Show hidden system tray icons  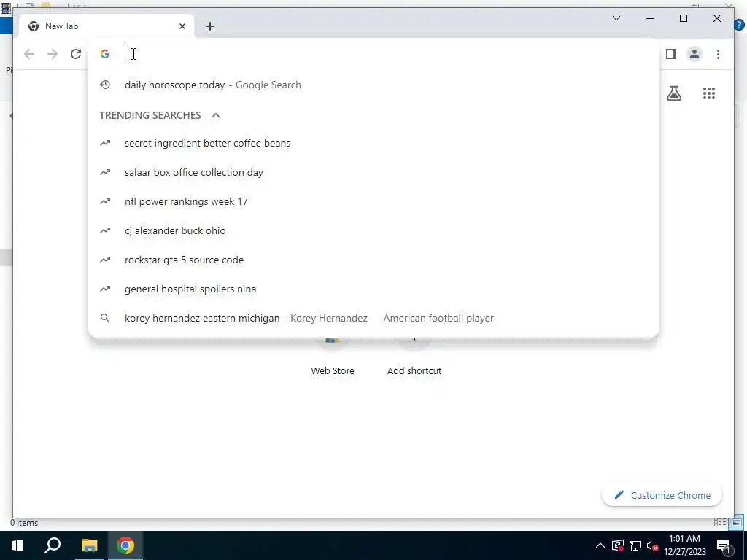pos(600,545)
